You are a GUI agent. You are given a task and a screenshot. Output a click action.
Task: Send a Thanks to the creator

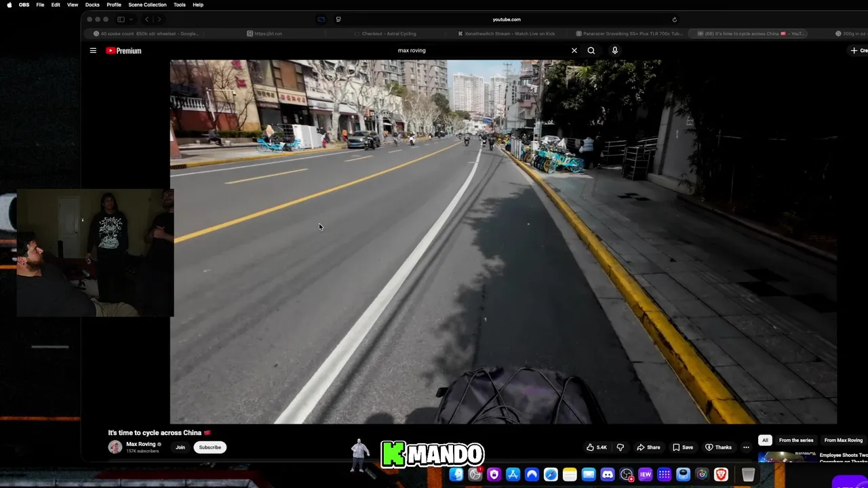coord(719,447)
